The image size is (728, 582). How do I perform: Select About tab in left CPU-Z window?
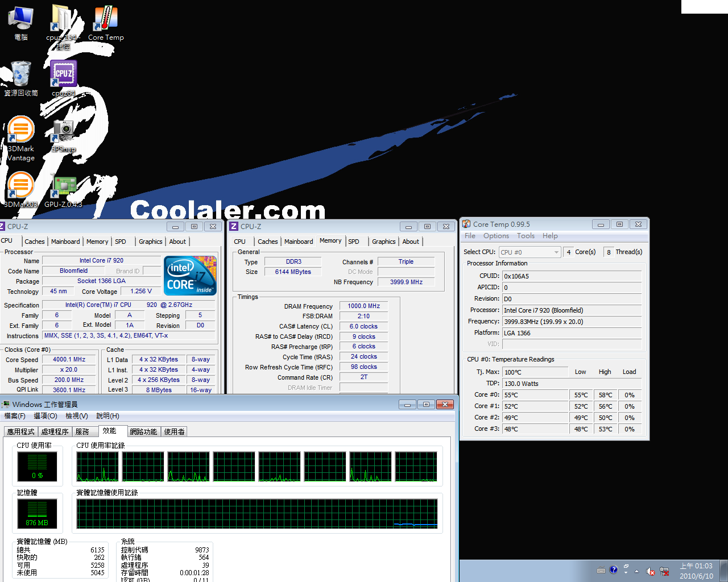(177, 242)
